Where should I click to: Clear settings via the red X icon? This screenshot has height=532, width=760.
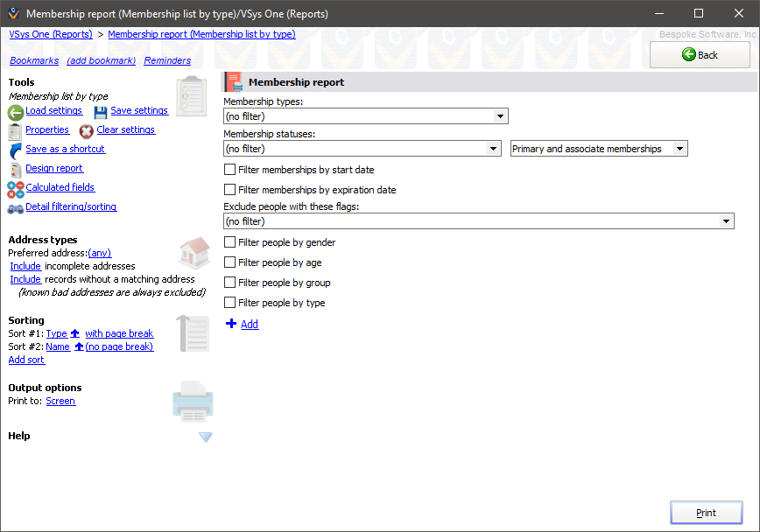point(86,130)
